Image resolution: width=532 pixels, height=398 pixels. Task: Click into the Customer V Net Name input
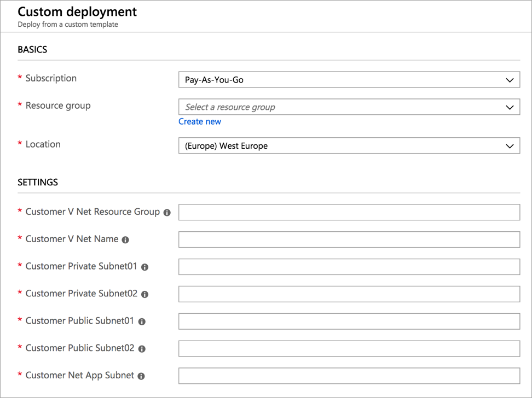coord(349,239)
